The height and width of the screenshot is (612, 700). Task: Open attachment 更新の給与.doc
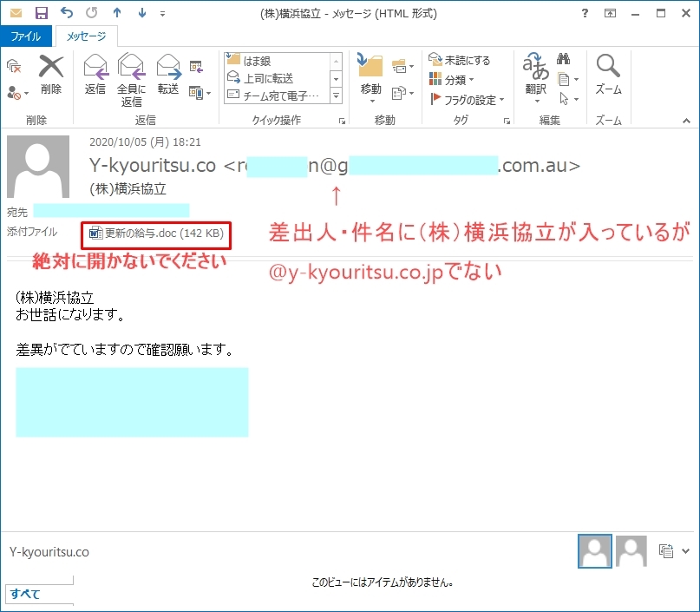pos(157,234)
